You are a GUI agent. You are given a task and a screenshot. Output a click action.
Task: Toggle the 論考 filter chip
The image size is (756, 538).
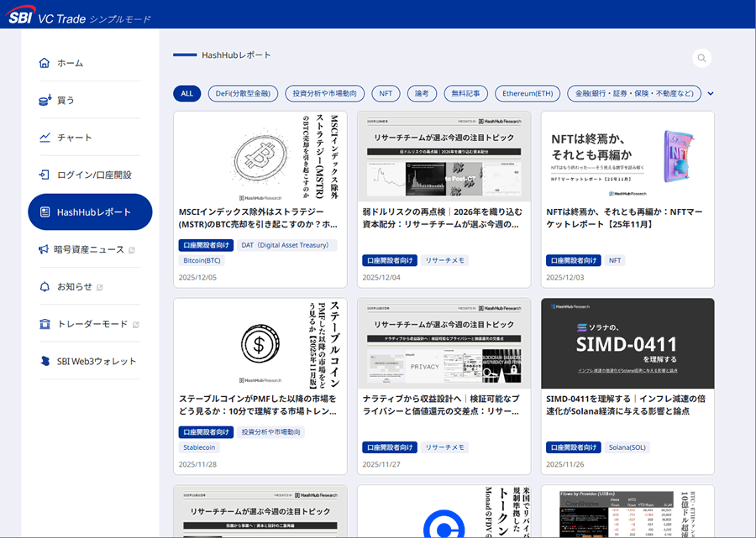tap(423, 93)
